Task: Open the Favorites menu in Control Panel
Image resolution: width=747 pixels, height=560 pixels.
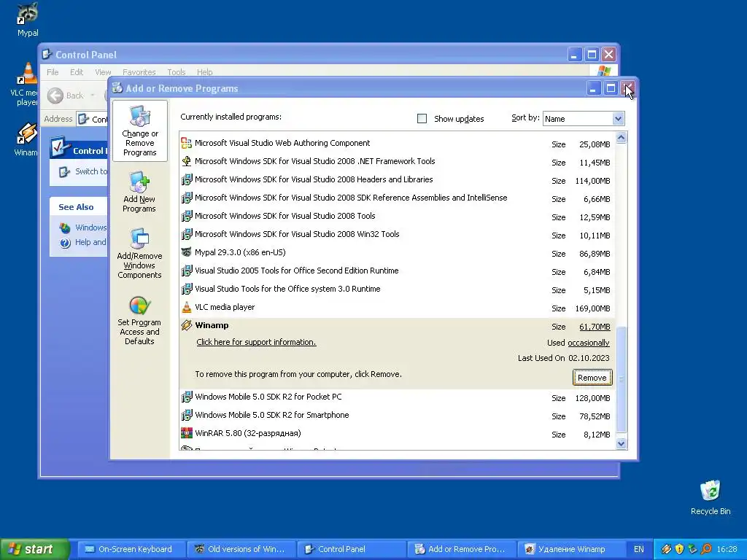Action: pos(139,72)
